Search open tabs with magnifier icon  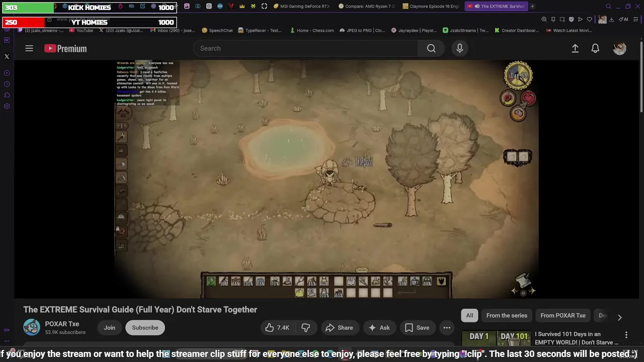click(x=608, y=6)
